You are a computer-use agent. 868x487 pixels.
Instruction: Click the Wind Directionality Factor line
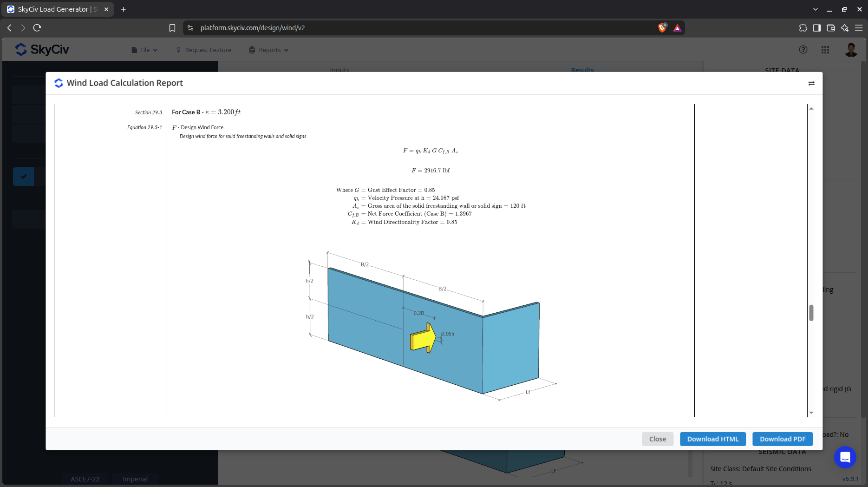pyautogui.click(x=404, y=222)
